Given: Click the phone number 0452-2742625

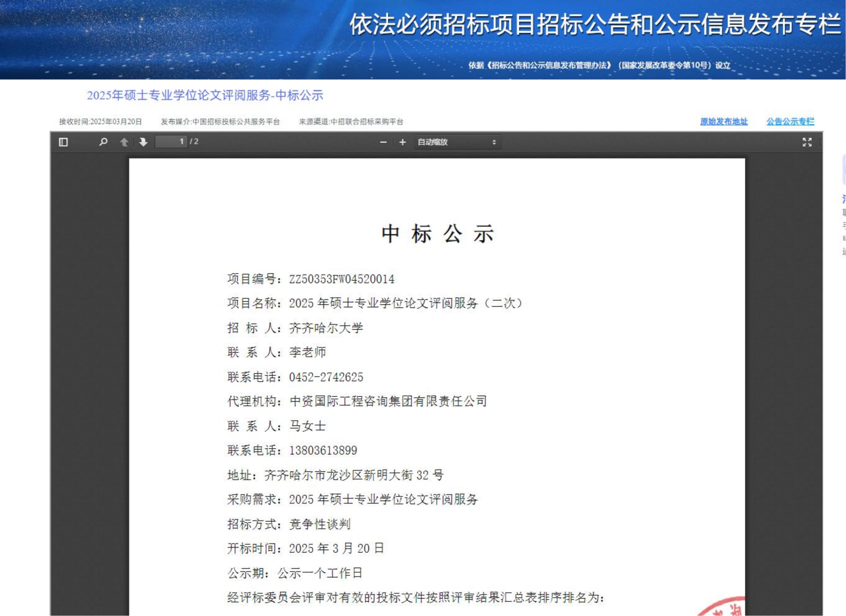Looking at the screenshot, I should [x=326, y=377].
